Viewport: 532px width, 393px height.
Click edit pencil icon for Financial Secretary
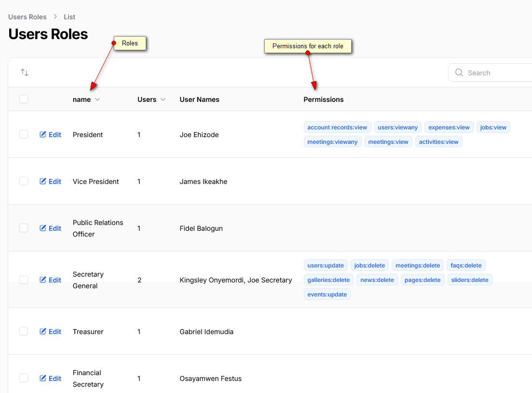43,379
